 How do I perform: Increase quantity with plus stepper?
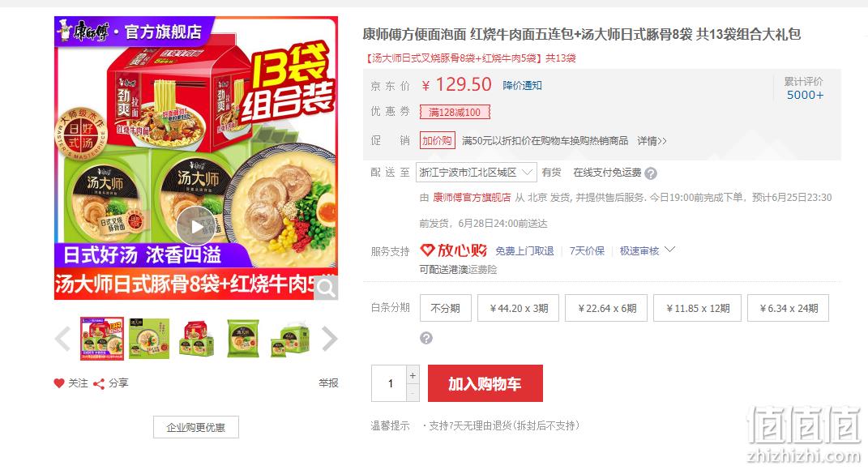coord(413,374)
